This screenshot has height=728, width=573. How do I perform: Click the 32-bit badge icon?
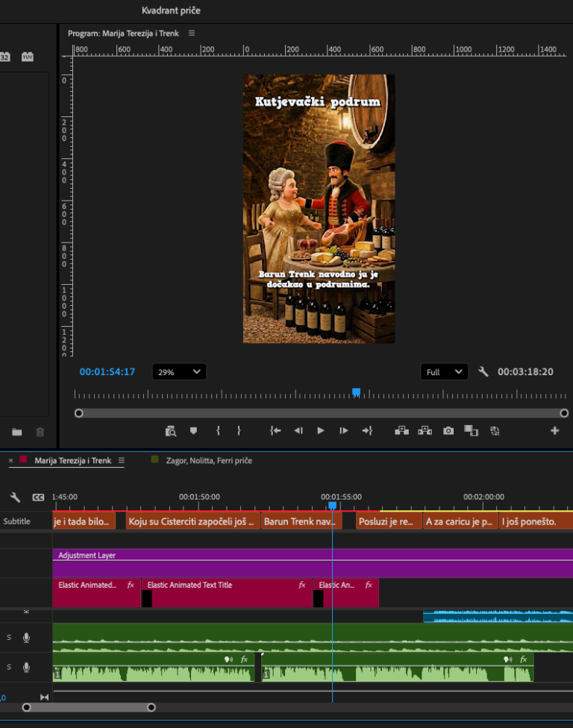(x=4, y=57)
